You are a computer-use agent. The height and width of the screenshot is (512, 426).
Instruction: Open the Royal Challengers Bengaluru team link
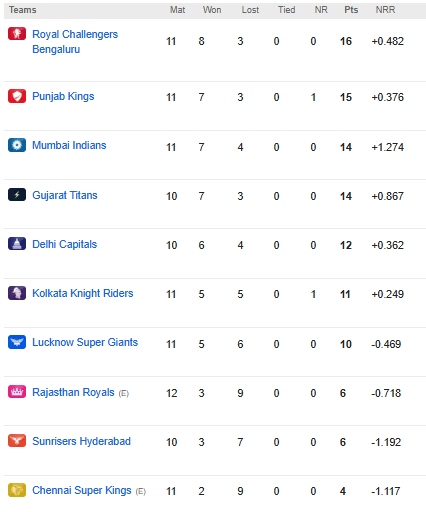75,42
